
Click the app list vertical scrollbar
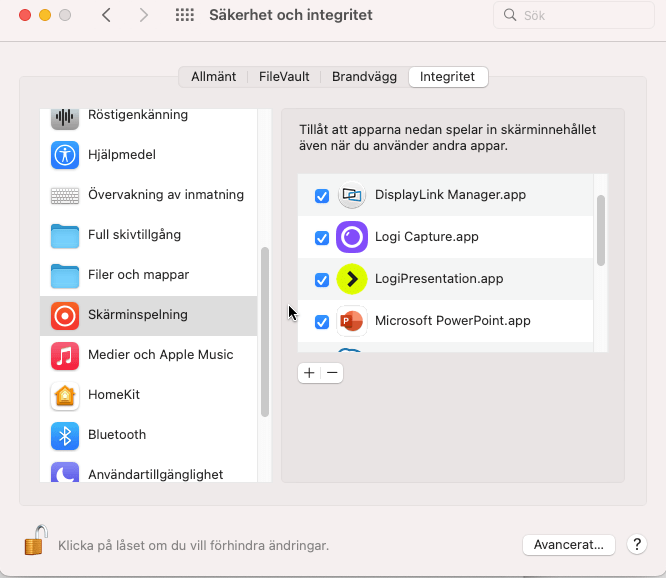click(601, 230)
